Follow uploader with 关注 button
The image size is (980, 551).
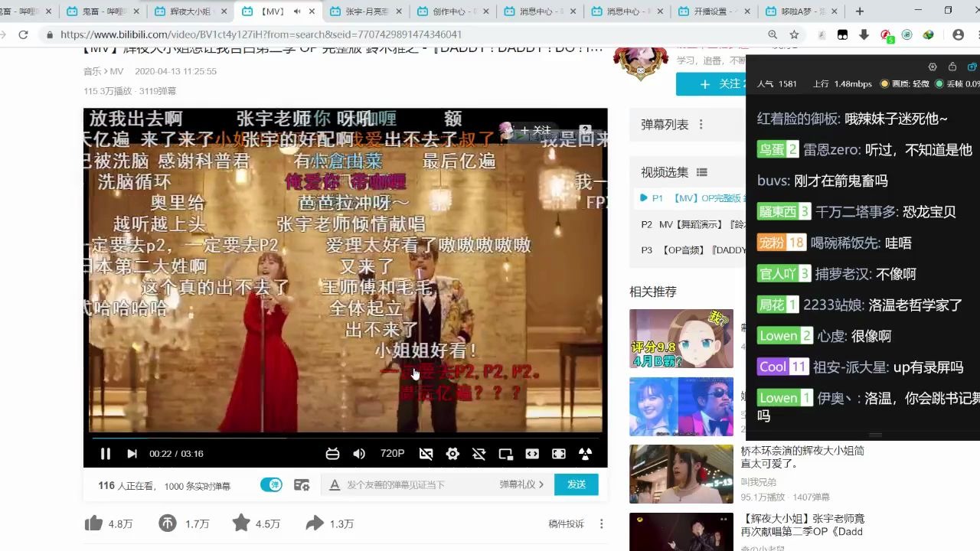click(x=711, y=84)
